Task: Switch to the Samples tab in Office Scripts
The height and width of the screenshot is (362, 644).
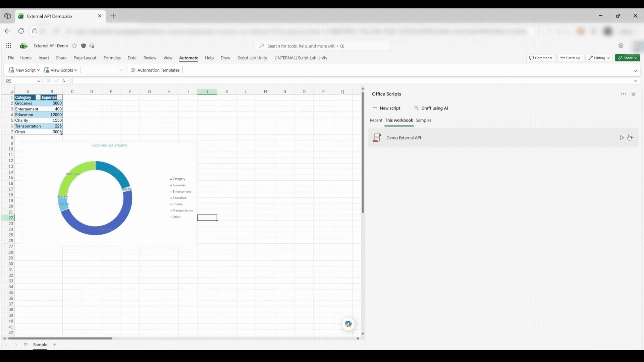Action: pos(424,120)
